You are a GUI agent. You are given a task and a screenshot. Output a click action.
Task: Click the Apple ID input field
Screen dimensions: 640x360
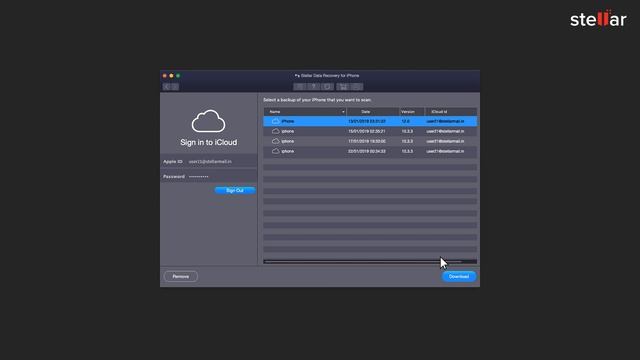coord(222,162)
